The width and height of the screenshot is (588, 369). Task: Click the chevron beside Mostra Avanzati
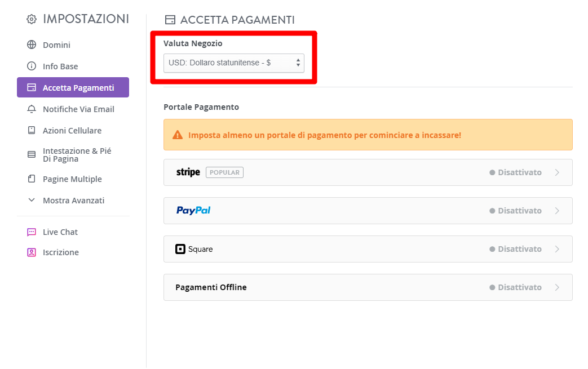(x=32, y=200)
